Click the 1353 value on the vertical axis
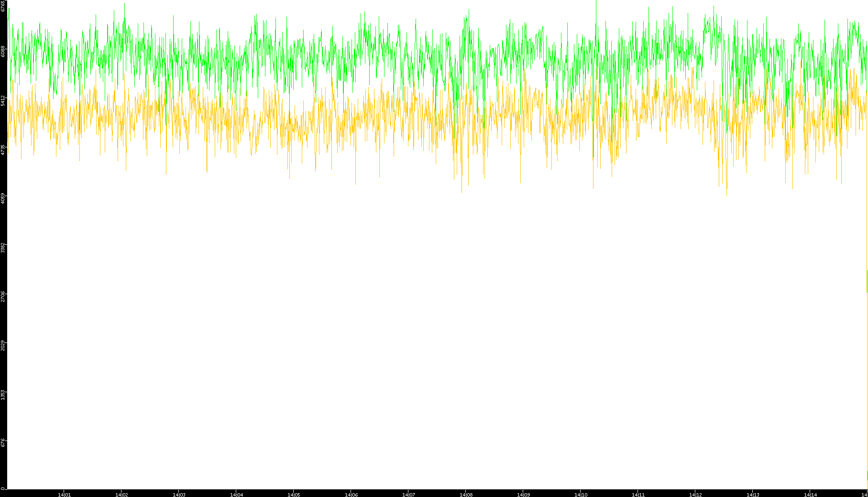 point(3,395)
